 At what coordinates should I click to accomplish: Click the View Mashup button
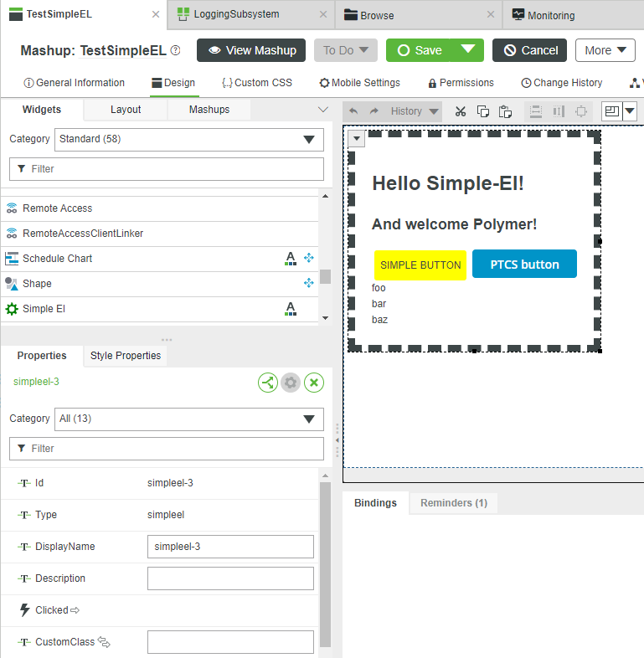251,50
